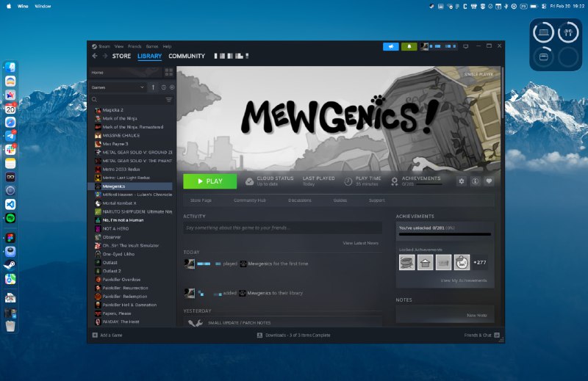Open the Achievements trophy in game bar
588x381 pixels.
coord(394,181)
